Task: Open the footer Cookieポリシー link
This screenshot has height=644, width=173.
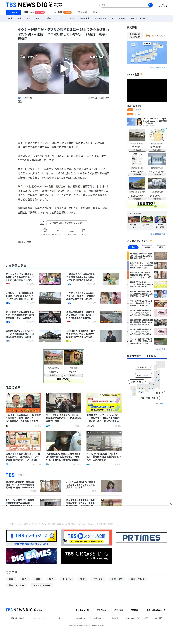Action: pos(81,618)
